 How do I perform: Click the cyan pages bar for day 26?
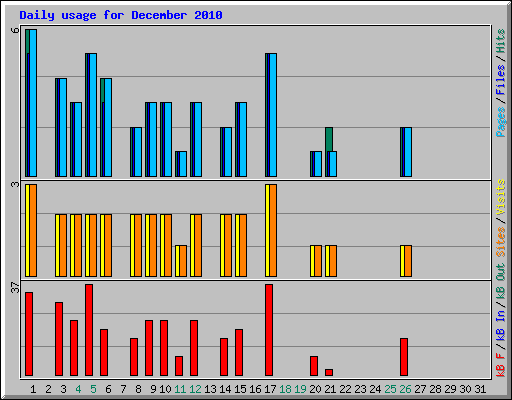[408, 152]
